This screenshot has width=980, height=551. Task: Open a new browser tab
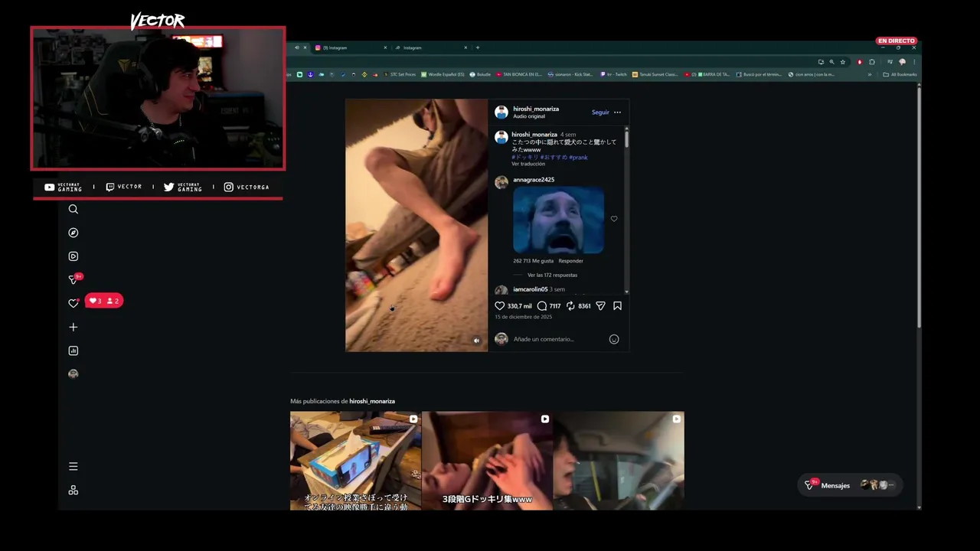pyautogui.click(x=478, y=47)
